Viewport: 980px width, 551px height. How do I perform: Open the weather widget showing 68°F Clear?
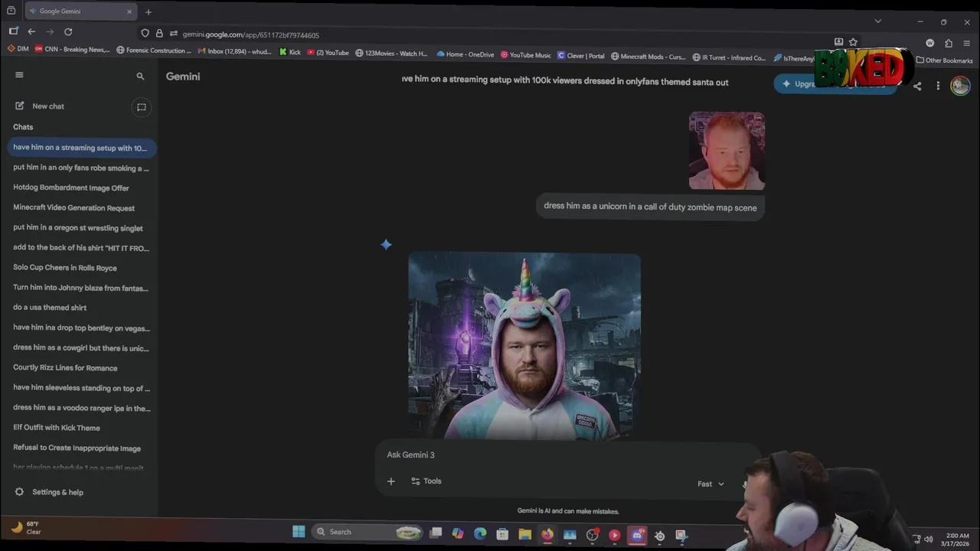click(27, 527)
